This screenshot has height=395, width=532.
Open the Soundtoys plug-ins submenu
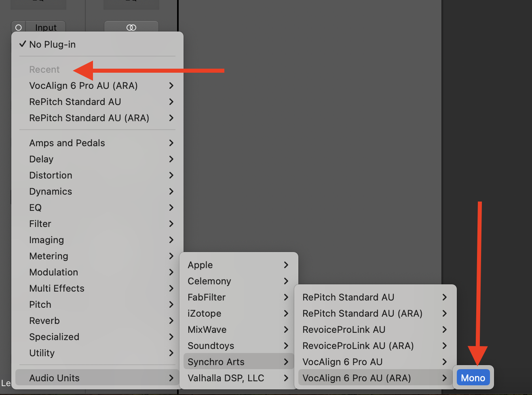coord(211,346)
